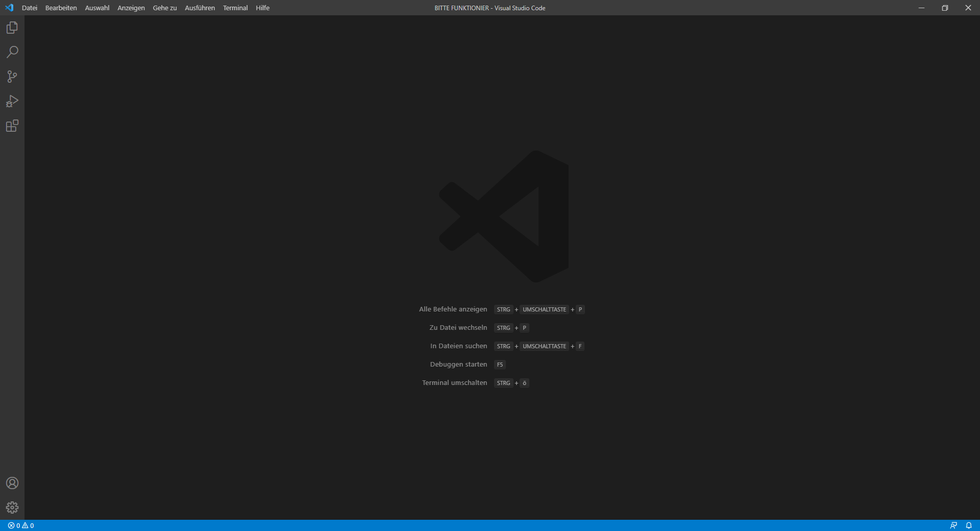Viewport: 980px width, 531px height.
Task: Click the Feedback icon in the status bar
Action: click(954, 525)
